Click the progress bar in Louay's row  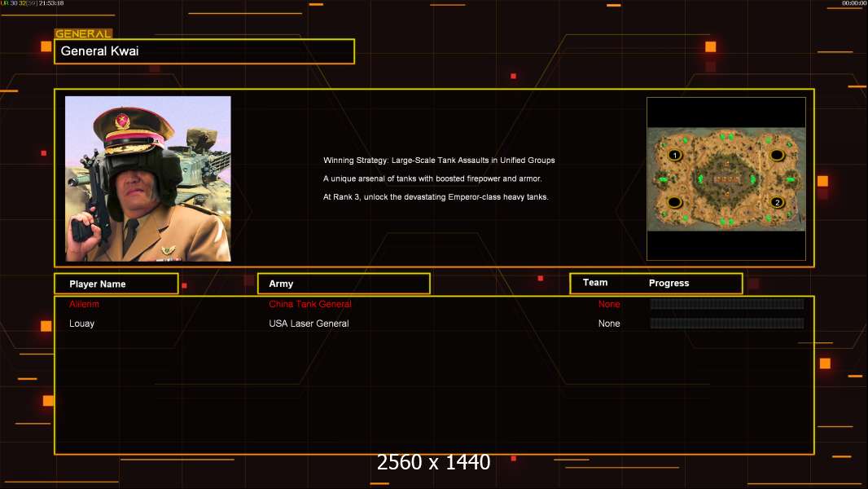727,324
